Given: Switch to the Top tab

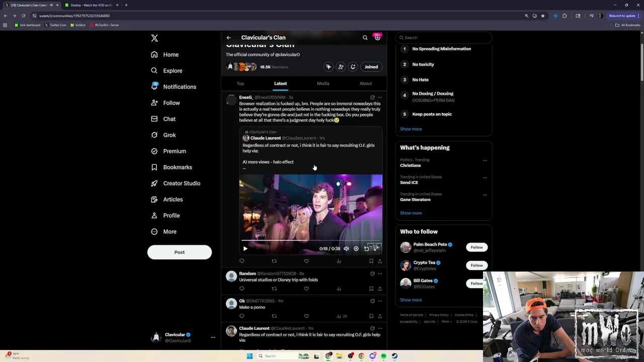Looking at the screenshot, I should (240, 83).
